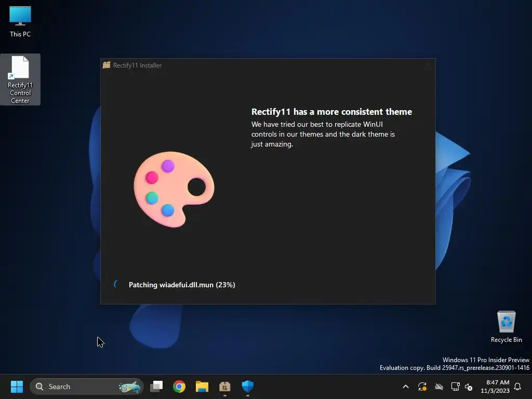Click the Windows Update tray icon

(422, 387)
